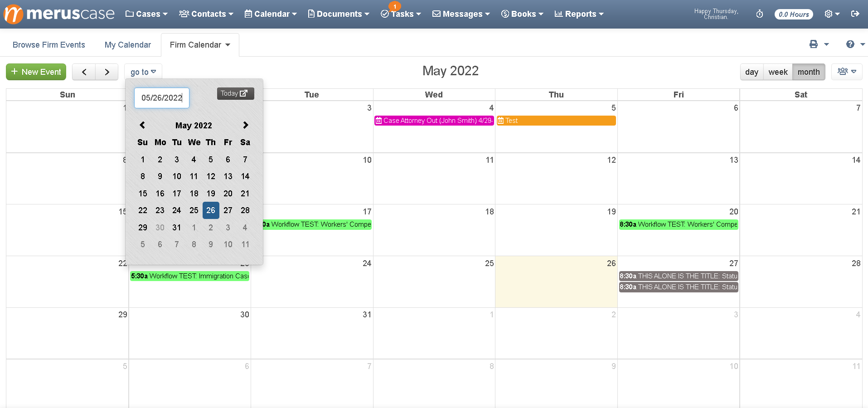This screenshot has height=408, width=868.
Task: Click the Saturday 28 calendar cell
Action: click(x=801, y=282)
